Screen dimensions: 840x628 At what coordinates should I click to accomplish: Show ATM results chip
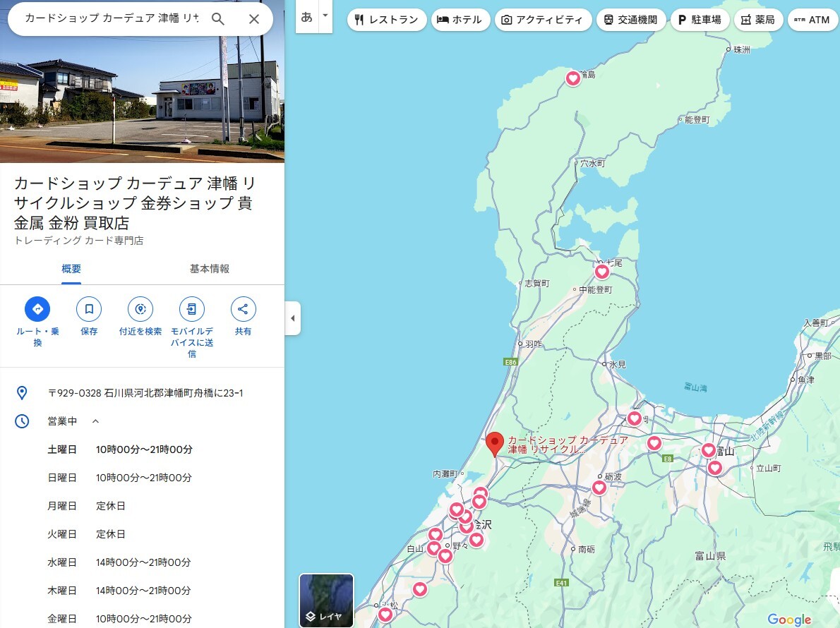point(812,20)
